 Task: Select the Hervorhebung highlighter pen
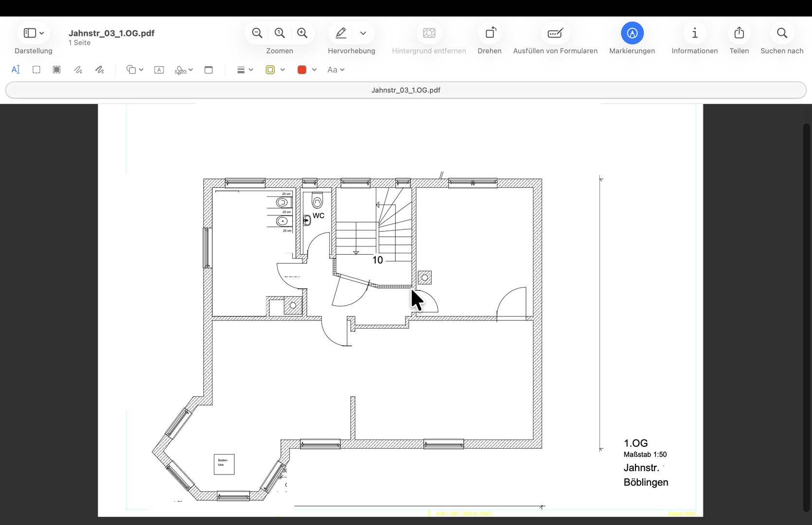tap(341, 33)
